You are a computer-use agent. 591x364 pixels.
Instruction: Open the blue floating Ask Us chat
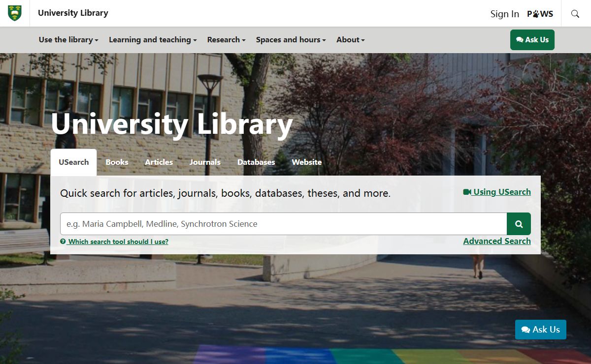[x=540, y=330]
